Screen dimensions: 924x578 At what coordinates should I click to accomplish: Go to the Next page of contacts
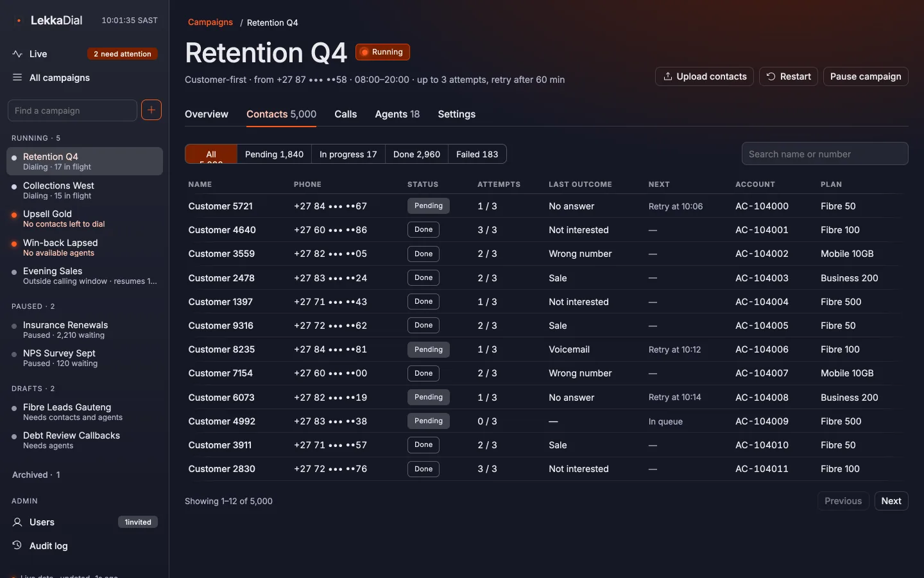pos(891,501)
